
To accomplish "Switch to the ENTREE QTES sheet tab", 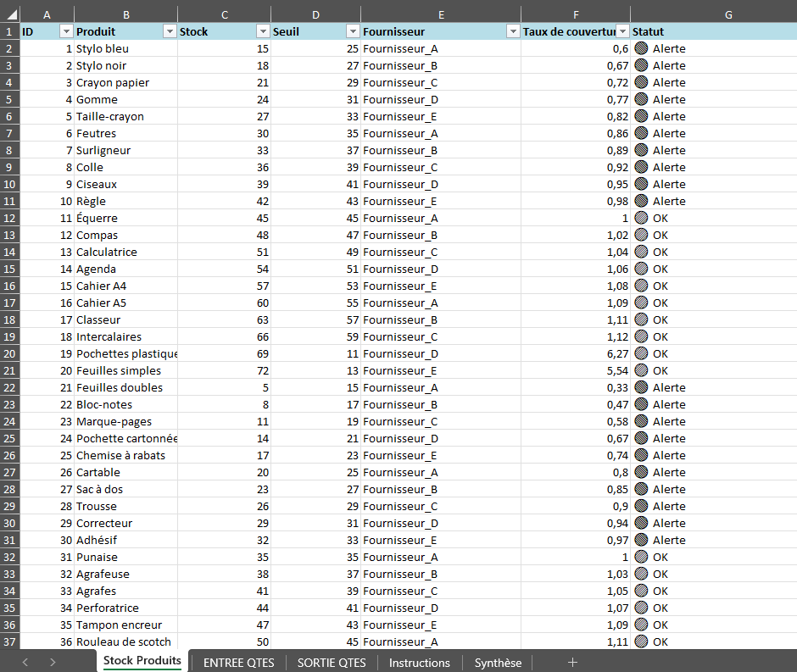I will coord(238,663).
